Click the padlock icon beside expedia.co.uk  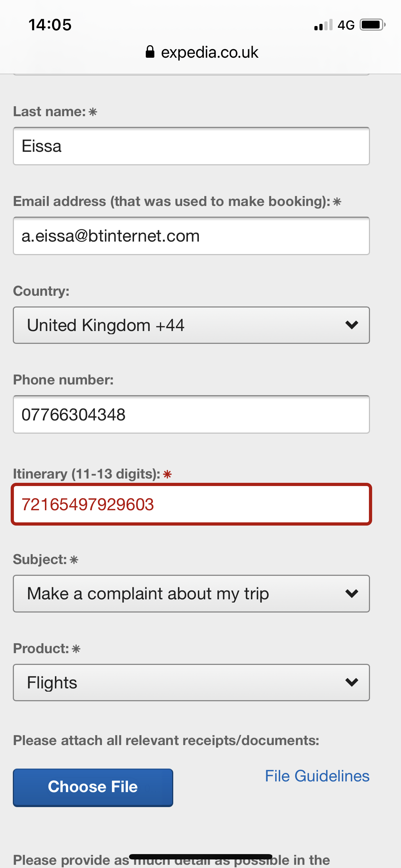click(150, 52)
